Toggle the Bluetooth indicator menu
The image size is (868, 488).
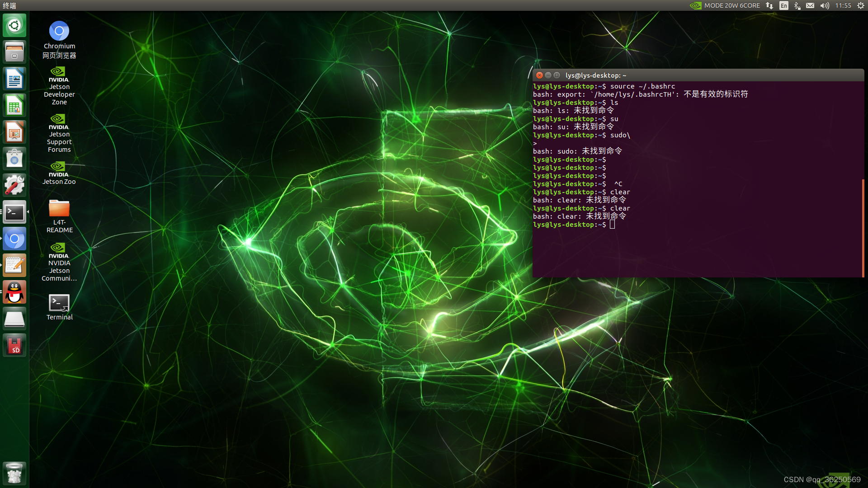797,5
